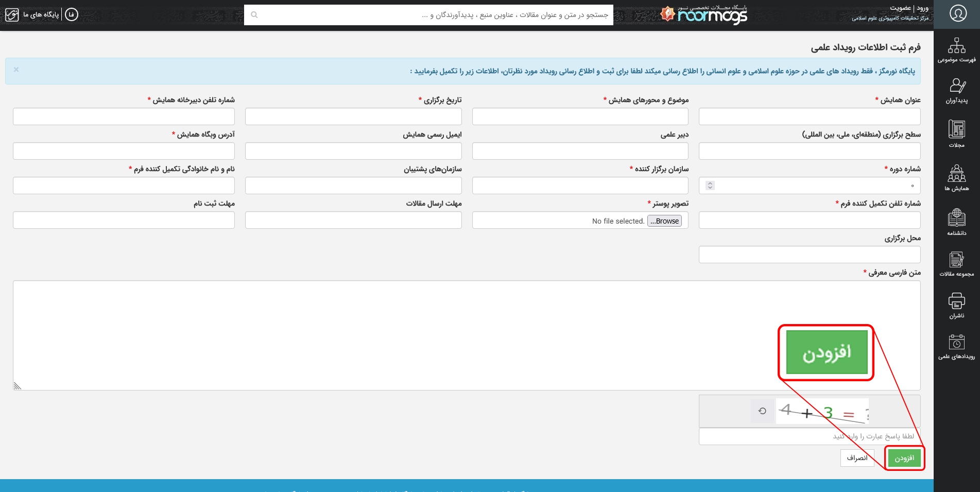Viewport: 980px width, 492px height.
Task: Dismiss the blue info alert banner
Action: coord(16,70)
